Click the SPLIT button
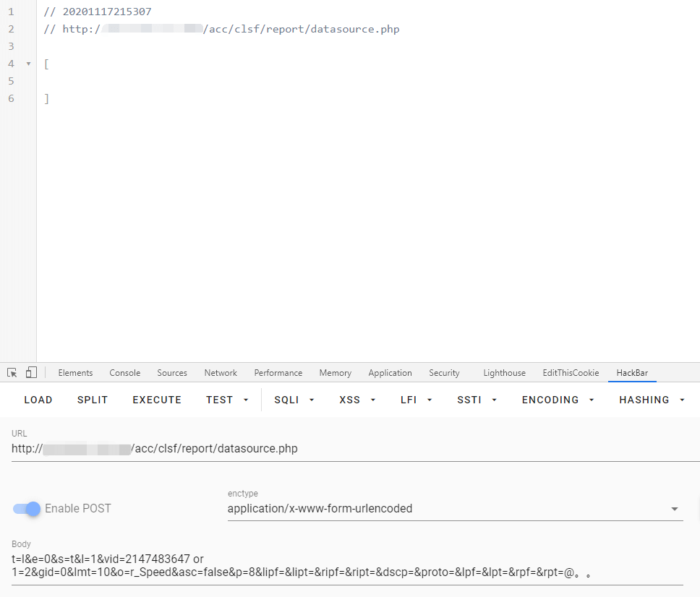 tap(93, 400)
